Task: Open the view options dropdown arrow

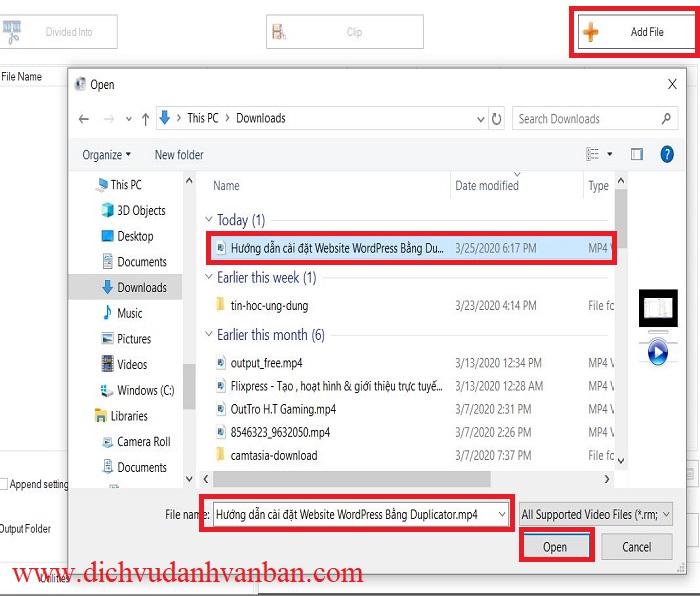Action: point(610,154)
